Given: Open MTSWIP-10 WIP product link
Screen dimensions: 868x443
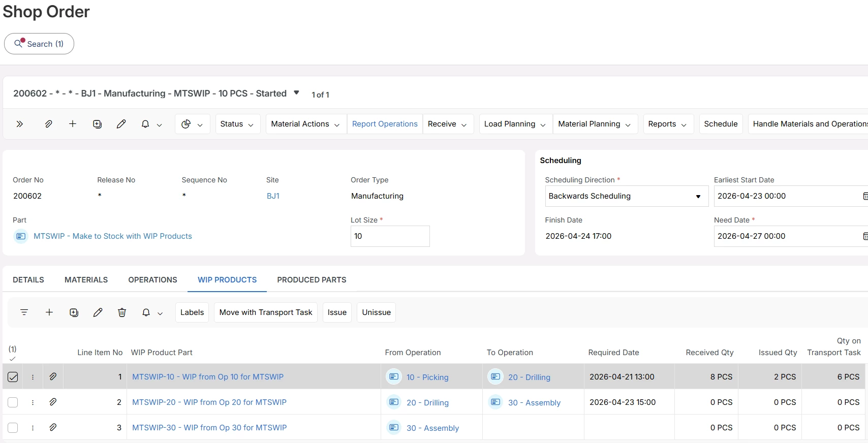Looking at the screenshot, I should point(208,377).
